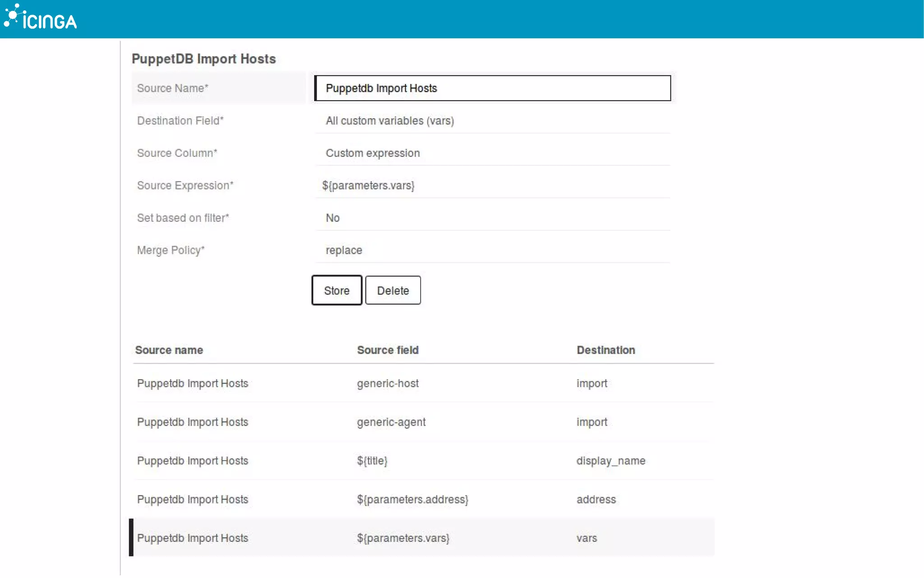Select the generic-agent import row
The height and width of the screenshot is (578, 924).
(x=391, y=422)
